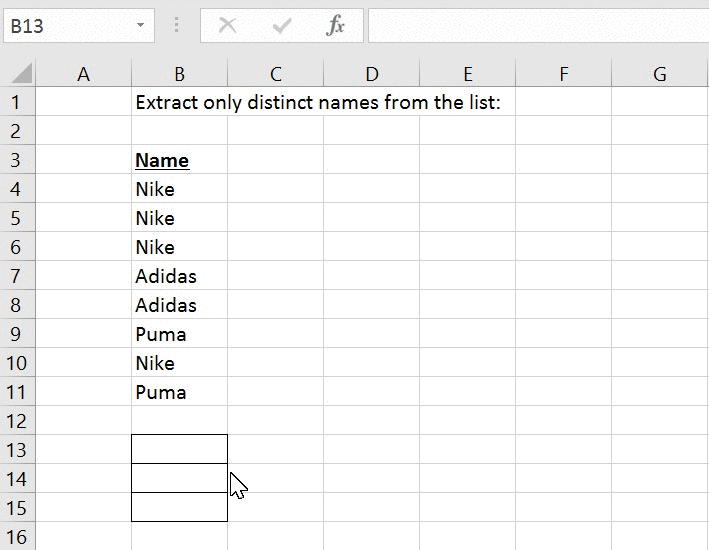Select row 3 header
Viewport: 709px width, 550px height.
pyautogui.click(x=20, y=160)
